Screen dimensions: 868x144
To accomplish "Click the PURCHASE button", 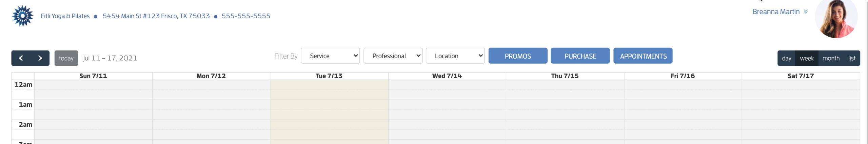I will 580,56.
